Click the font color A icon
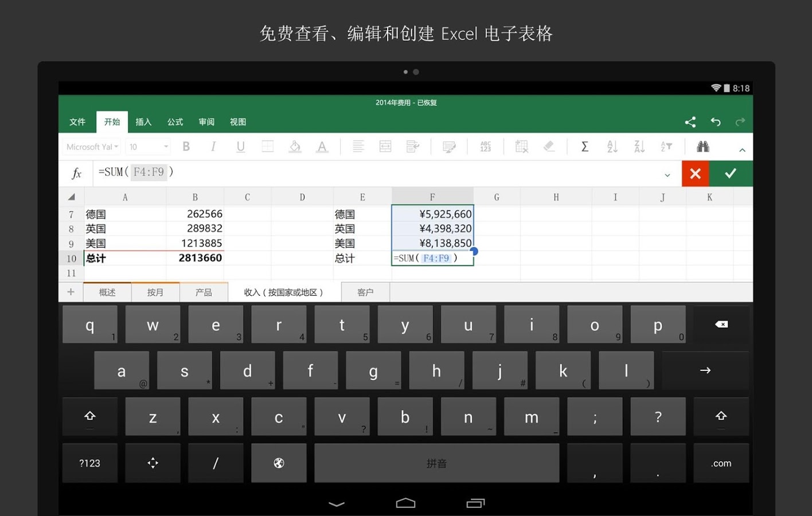Viewport: 812px width, 516px height. point(322,147)
